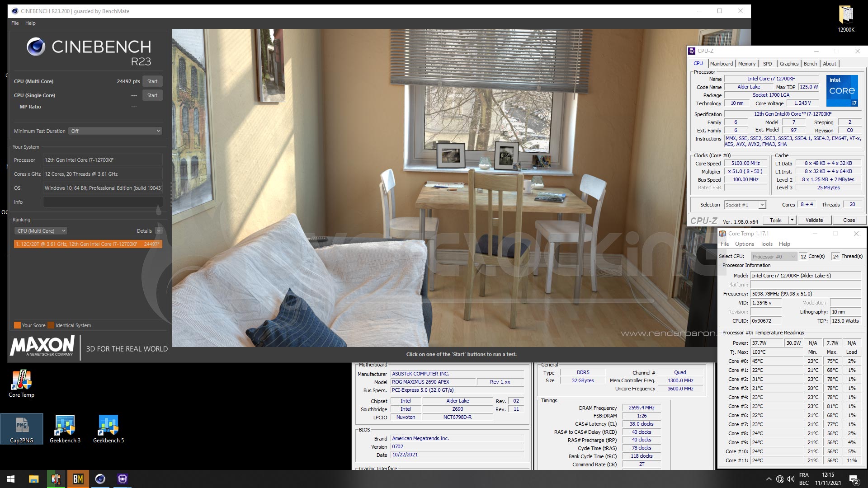Click the taskbar clock showing 12:15
Image resolution: width=868 pixels, height=488 pixels.
(x=828, y=475)
